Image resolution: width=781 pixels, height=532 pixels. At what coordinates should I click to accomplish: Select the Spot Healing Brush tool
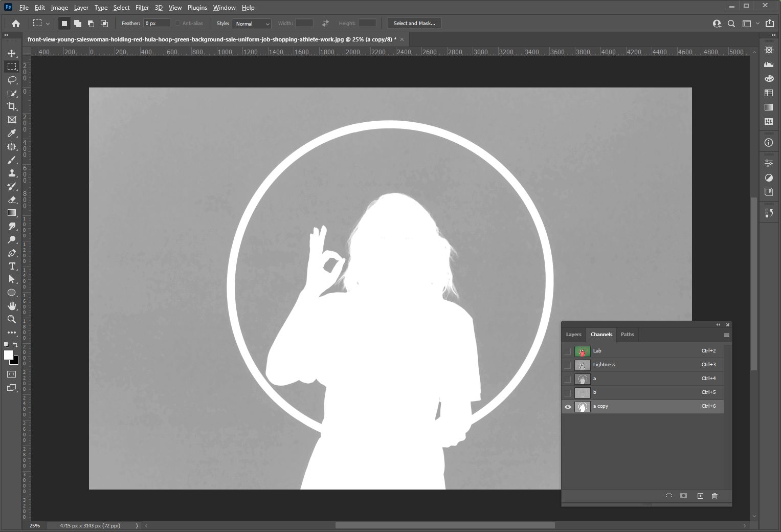coord(12,146)
